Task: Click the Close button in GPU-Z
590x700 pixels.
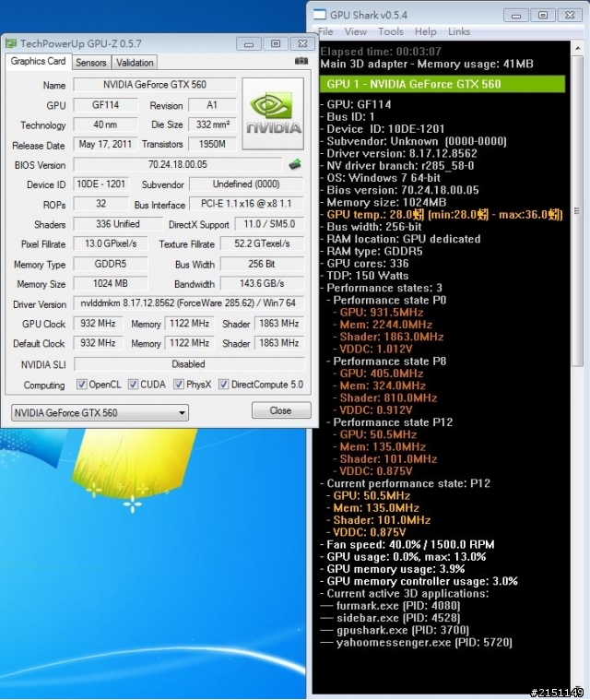Action: click(281, 410)
